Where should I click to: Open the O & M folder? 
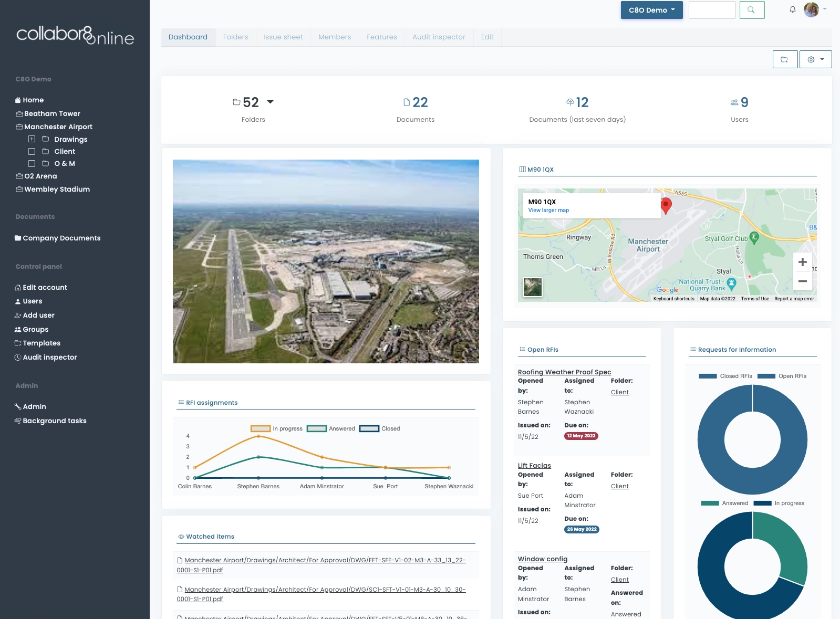pyautogui.click(x=65, y=163)
